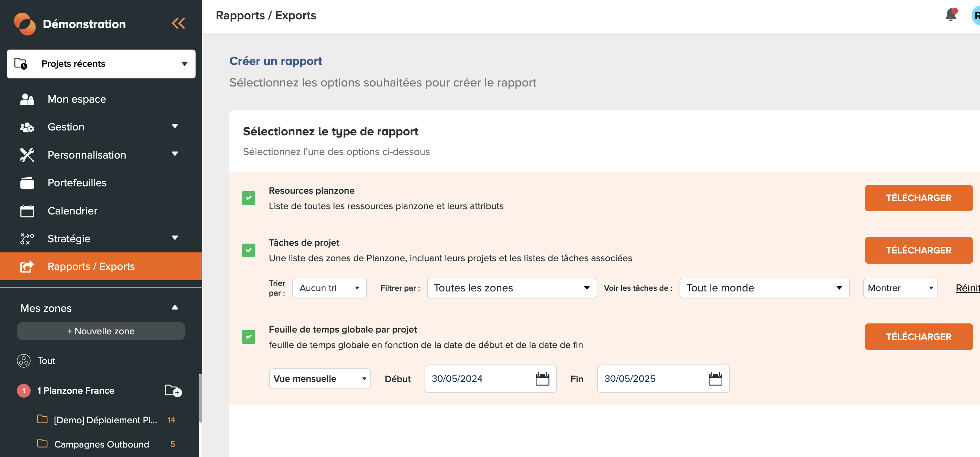
Task: Click the Fin date field 30/05/2025
Action: (663, 379)
